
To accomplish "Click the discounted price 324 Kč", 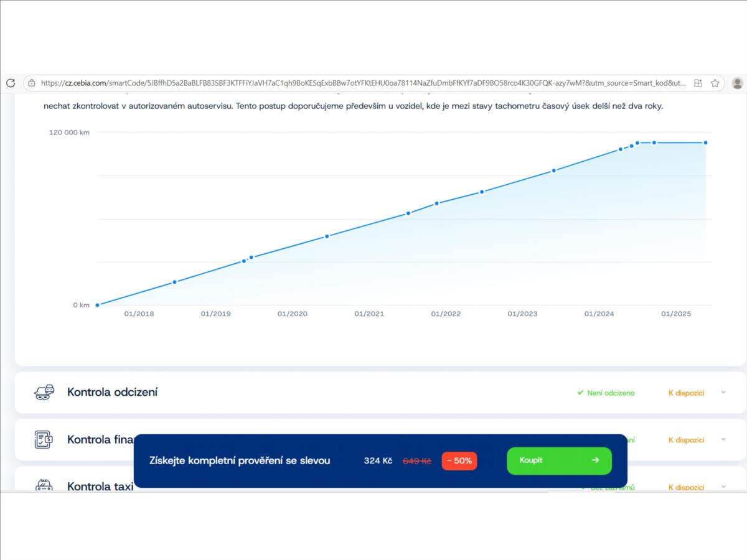I will pos(378,460).
